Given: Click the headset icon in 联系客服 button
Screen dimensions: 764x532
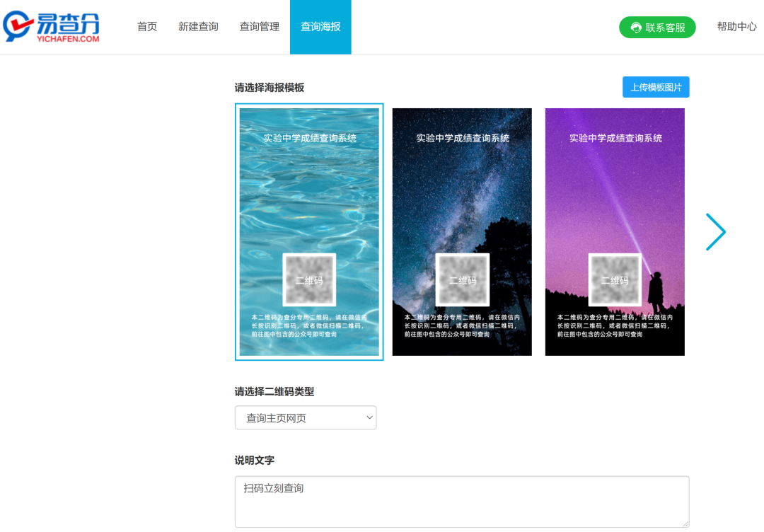Looking at the screenshot, I should coord(636,28).
